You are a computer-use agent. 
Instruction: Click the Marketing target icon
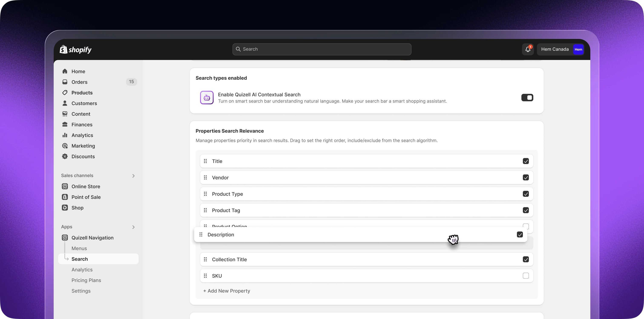pyautogui.click(x=65, y=146)
